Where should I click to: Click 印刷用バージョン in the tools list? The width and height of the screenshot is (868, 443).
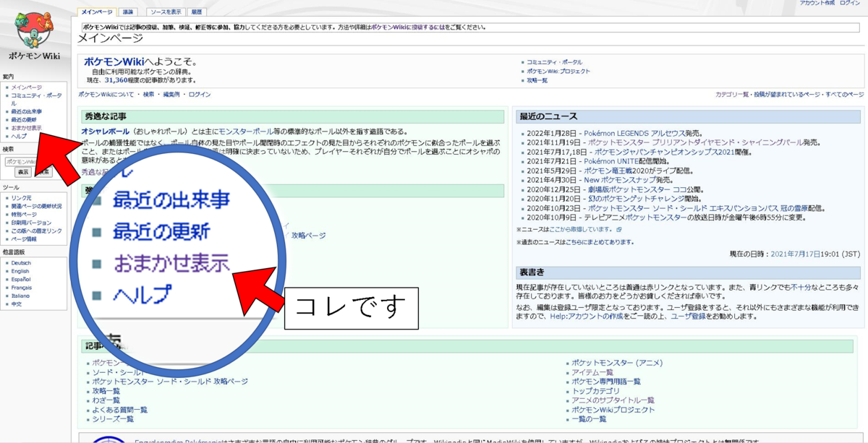31,223
